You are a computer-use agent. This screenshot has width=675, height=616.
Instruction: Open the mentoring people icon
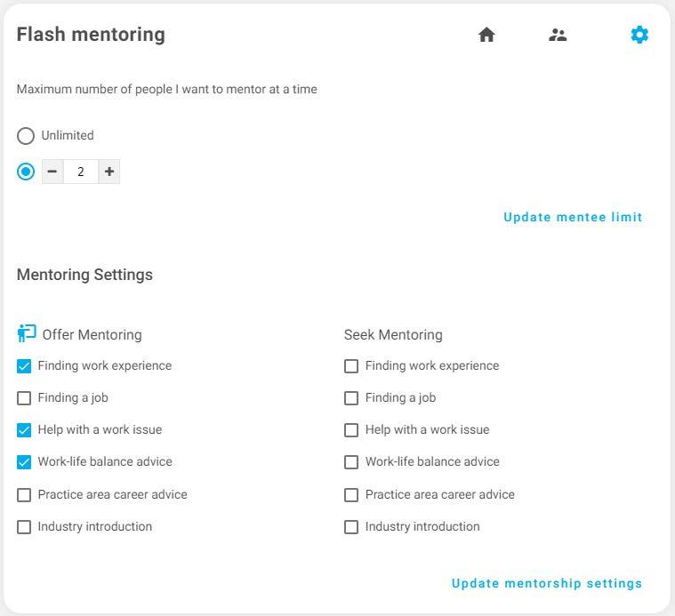pyautogui.click(x=558, y=35)
